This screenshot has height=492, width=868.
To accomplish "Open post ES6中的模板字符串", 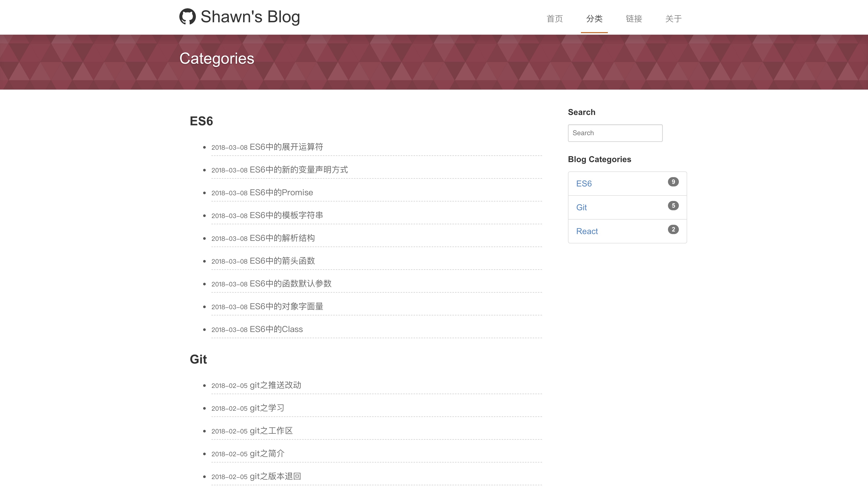I will [286, 215].
